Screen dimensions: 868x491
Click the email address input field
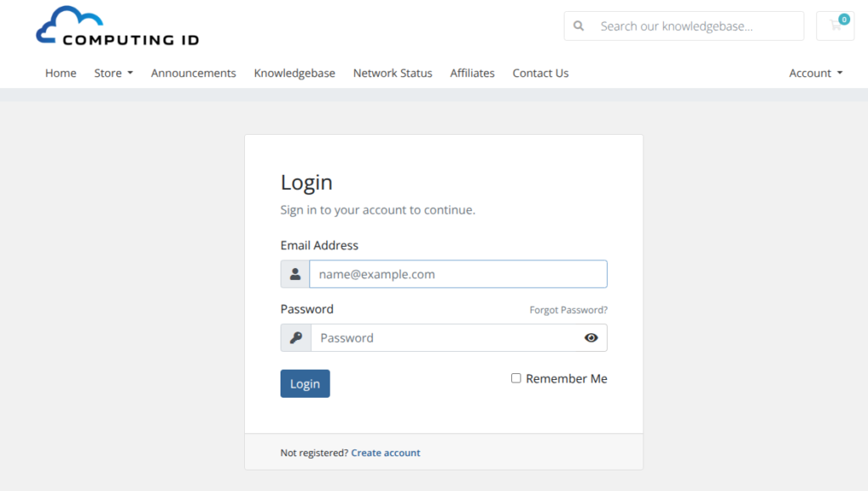[458, 274]
